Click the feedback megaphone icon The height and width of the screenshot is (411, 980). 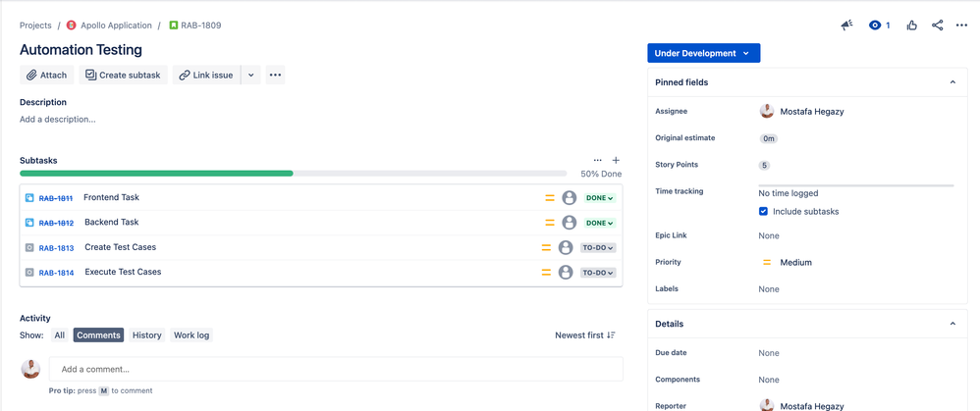846,26
